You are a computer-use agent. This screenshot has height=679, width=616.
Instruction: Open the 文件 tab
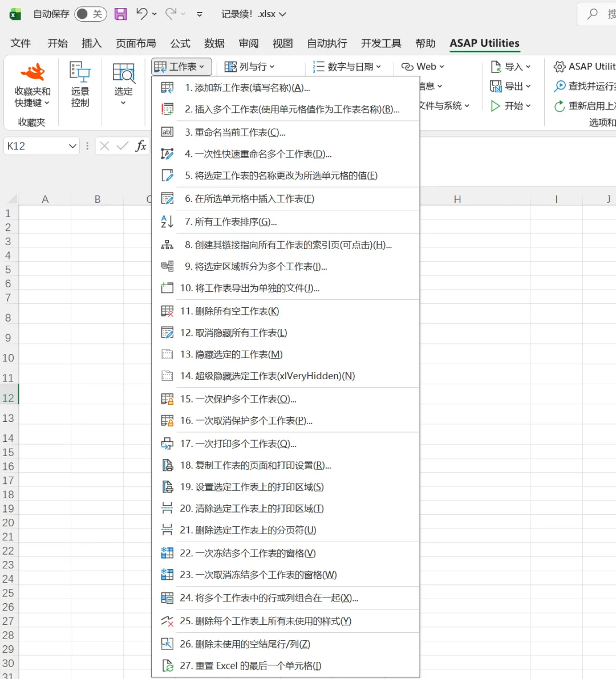coord(21,43)
